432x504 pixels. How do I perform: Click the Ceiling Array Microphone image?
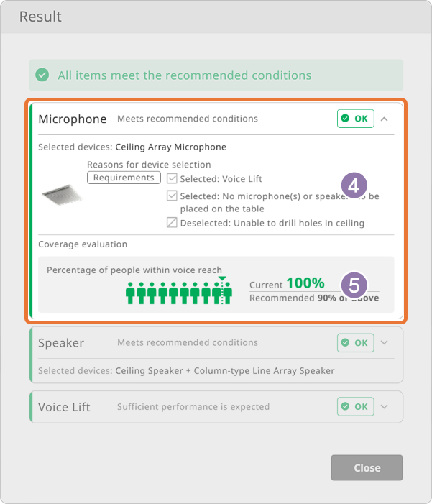(x=61, y=195)
